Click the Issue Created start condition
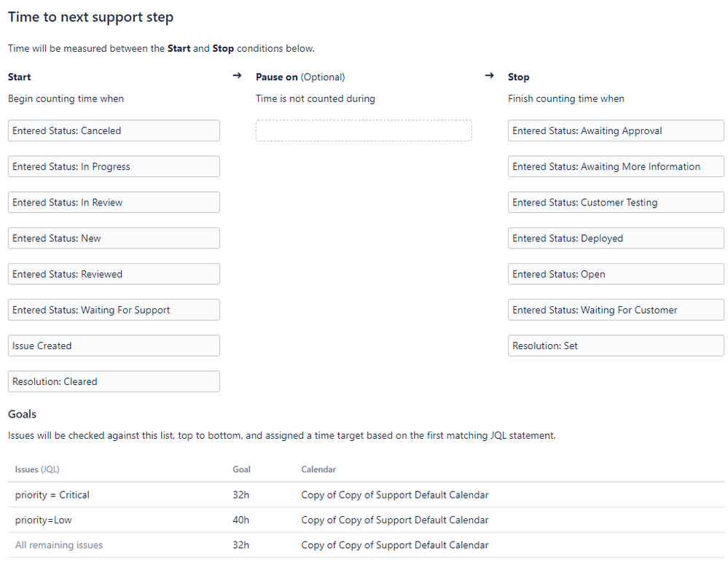The image size is (728, 570). pos(114,345)
